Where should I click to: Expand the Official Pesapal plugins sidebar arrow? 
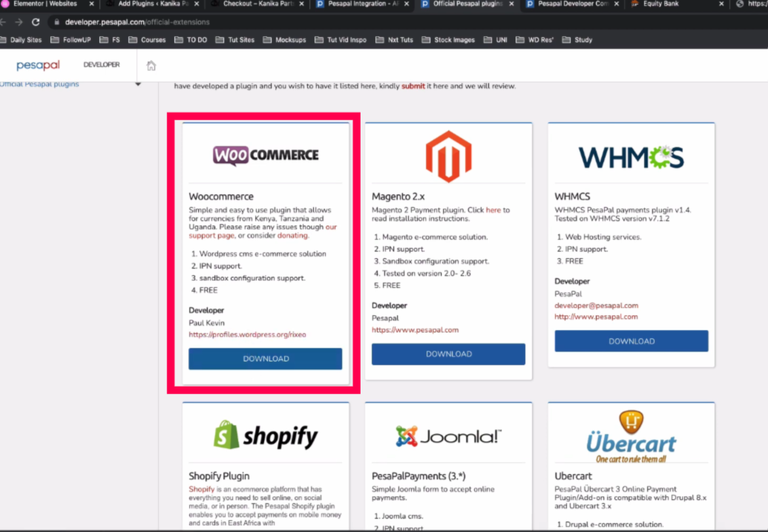tap(138, 85)
